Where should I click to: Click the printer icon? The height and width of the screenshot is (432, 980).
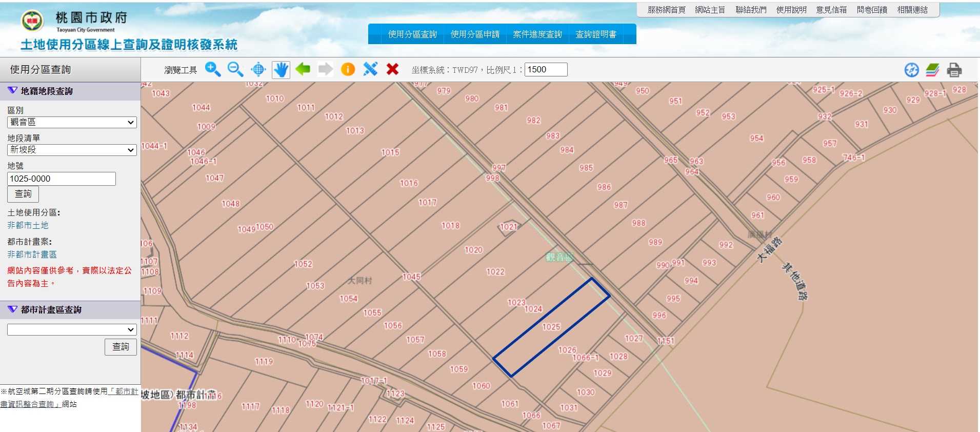pyautogui.click(x=954, y=70)
